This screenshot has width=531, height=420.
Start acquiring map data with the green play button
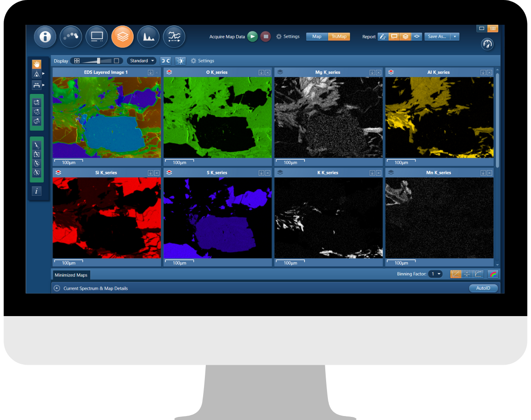click(x=252, y=37)
